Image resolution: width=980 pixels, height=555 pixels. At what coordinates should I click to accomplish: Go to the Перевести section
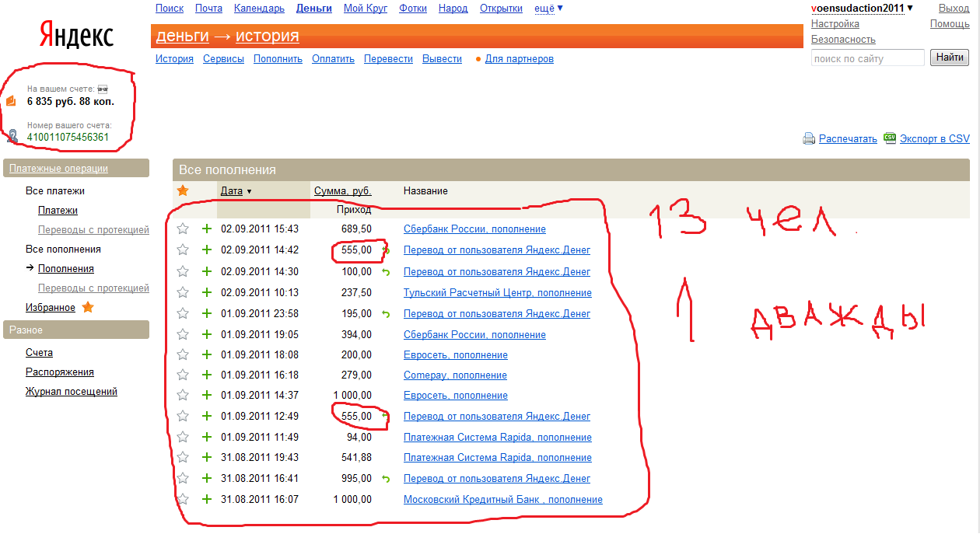point(388,59)
